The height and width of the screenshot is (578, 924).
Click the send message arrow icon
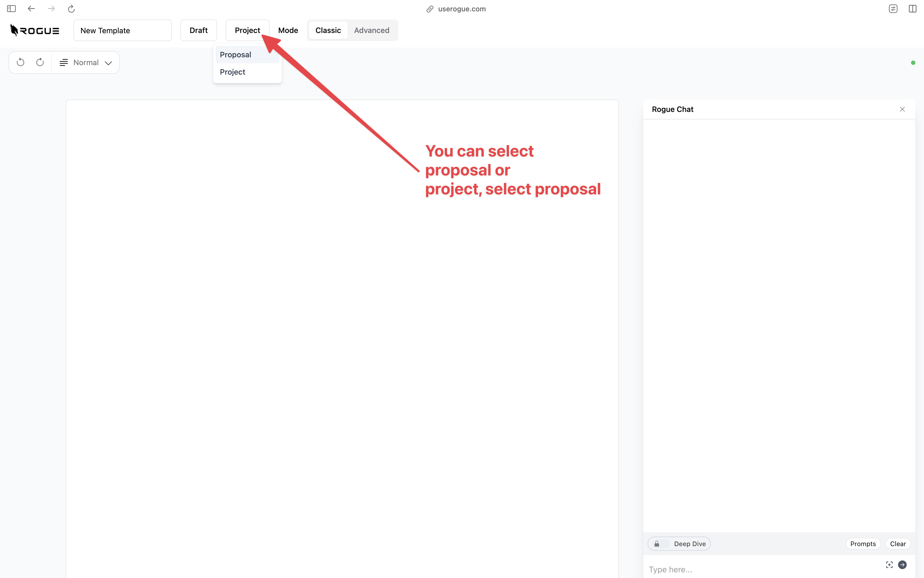[x=902, y=565]
